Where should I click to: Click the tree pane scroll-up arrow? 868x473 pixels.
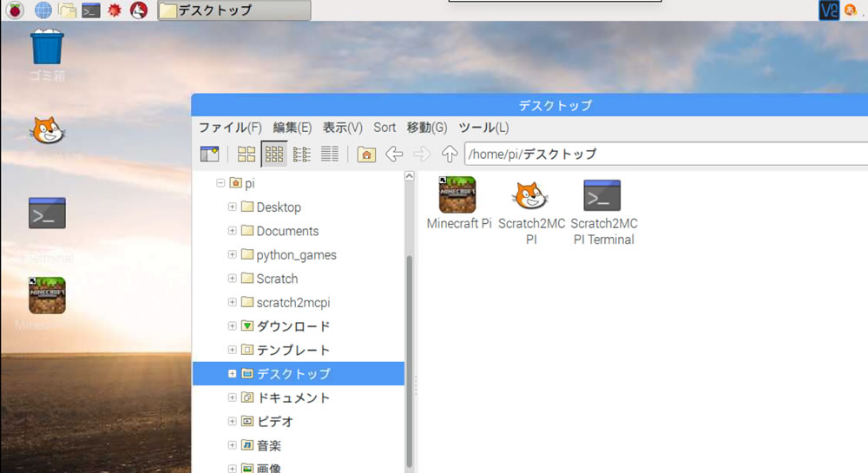click(409, 176)
